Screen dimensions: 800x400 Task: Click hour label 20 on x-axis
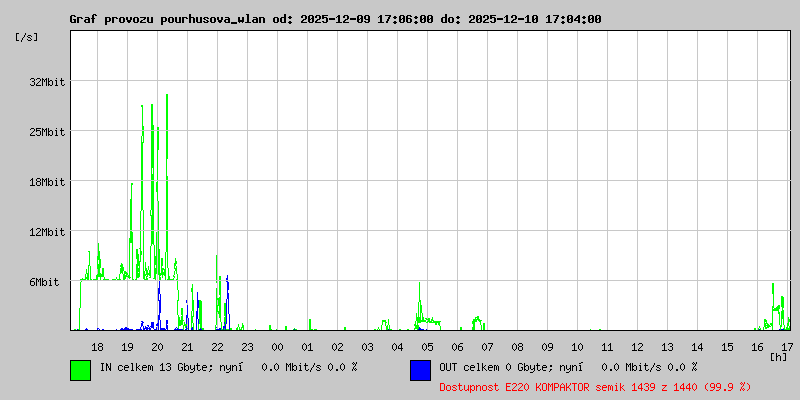tap(157, 347)
